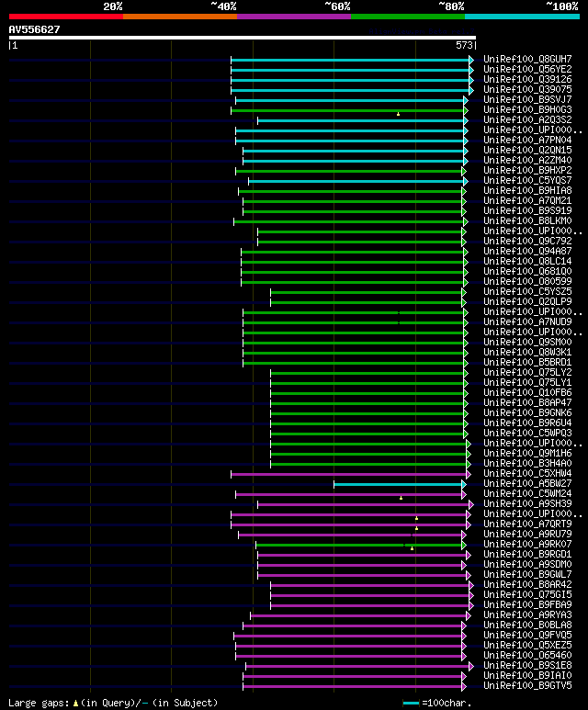Open hit UniRef100_Q8GUH7
Screen dimensions: 588x710
[x=527, y=60]
